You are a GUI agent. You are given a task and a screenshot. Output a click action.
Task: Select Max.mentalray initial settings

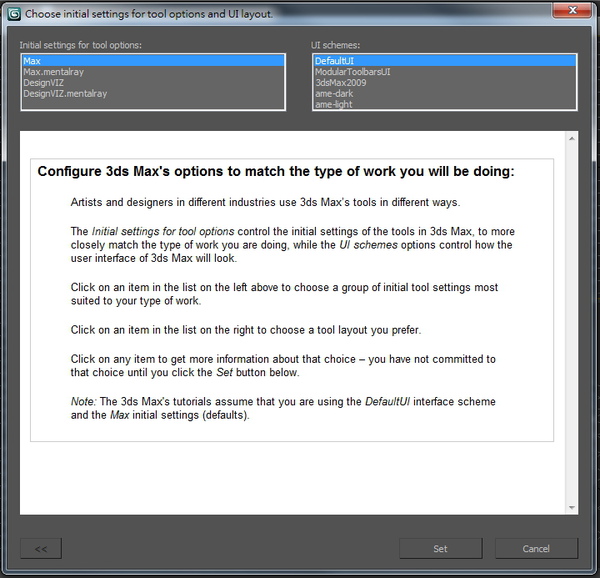(153, 72)
